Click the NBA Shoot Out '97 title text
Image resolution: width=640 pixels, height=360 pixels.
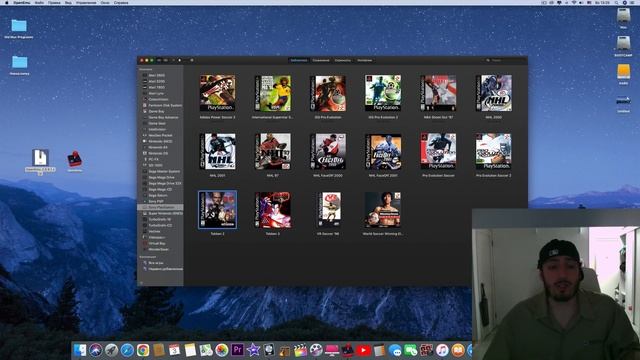click(x=438, y=118)
